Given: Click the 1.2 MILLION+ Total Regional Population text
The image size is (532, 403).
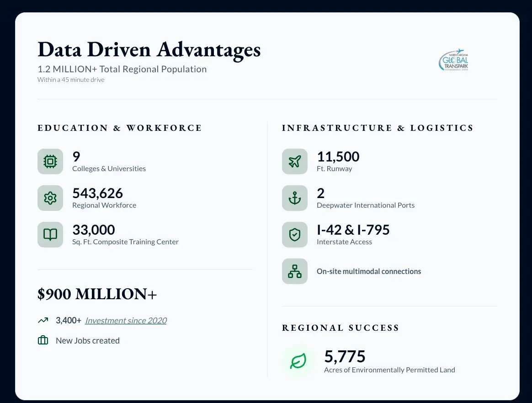Looking at the screenshot, I should (122, 70).
